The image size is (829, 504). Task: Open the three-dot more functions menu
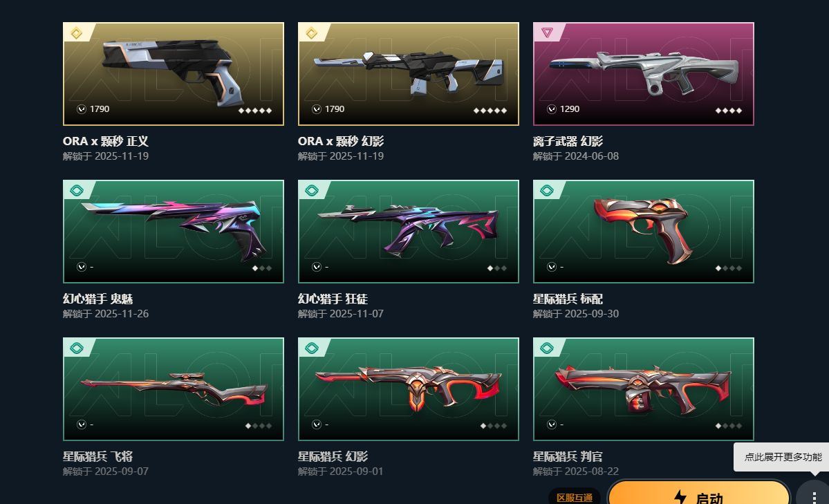(814, 496)
